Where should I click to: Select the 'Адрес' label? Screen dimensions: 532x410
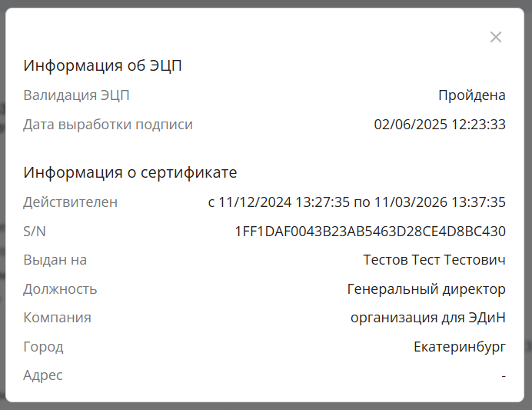point(43,375)
